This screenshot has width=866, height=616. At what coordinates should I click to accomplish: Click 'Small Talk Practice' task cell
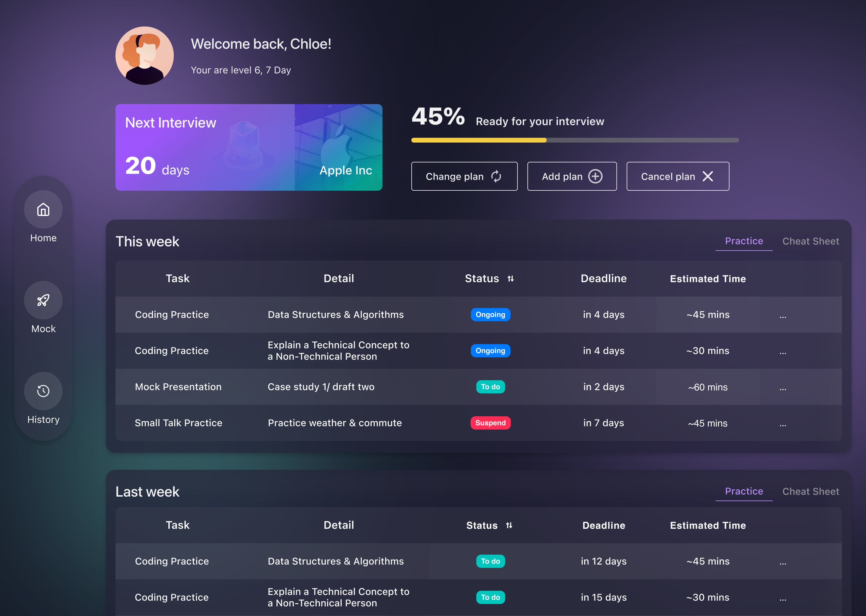[x=179, y=423]
